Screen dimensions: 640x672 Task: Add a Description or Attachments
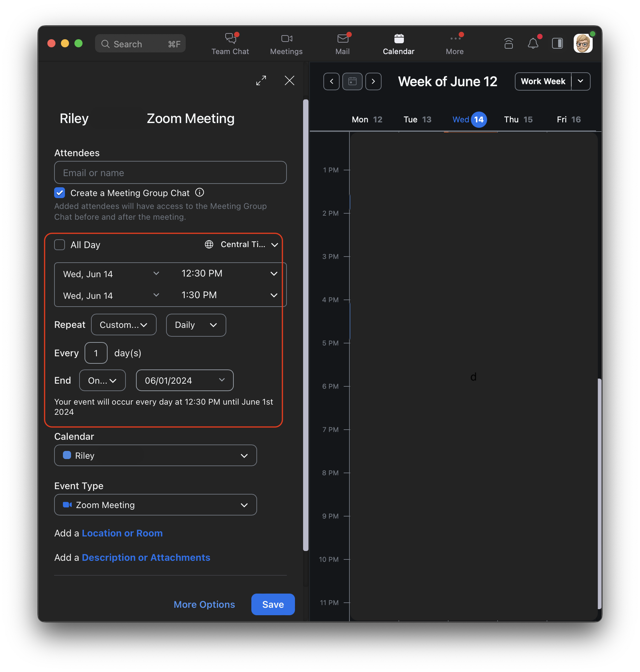pos(146,557)
